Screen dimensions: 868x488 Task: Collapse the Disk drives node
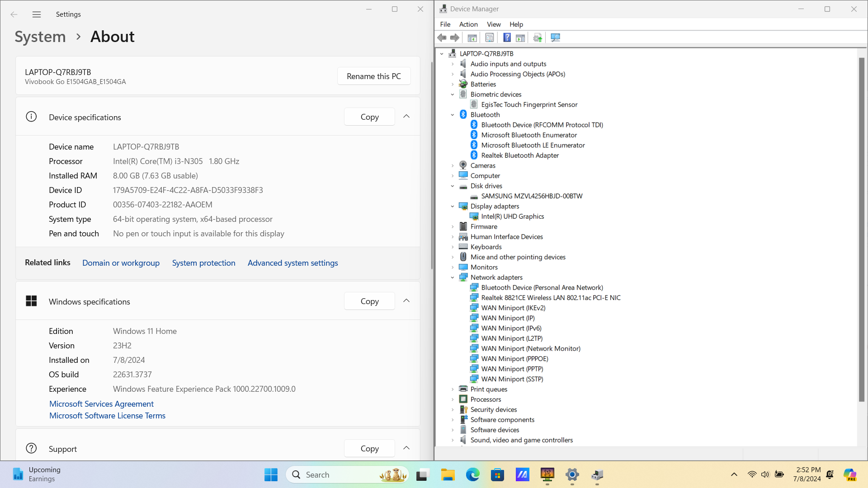(453, 186)
